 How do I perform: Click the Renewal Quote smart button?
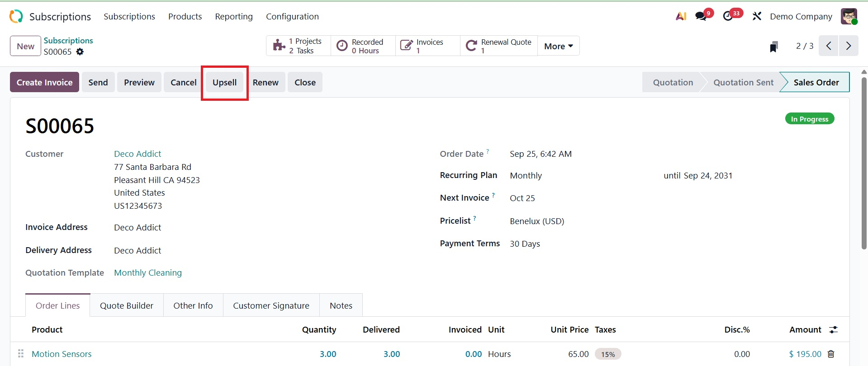click(498, 46)
